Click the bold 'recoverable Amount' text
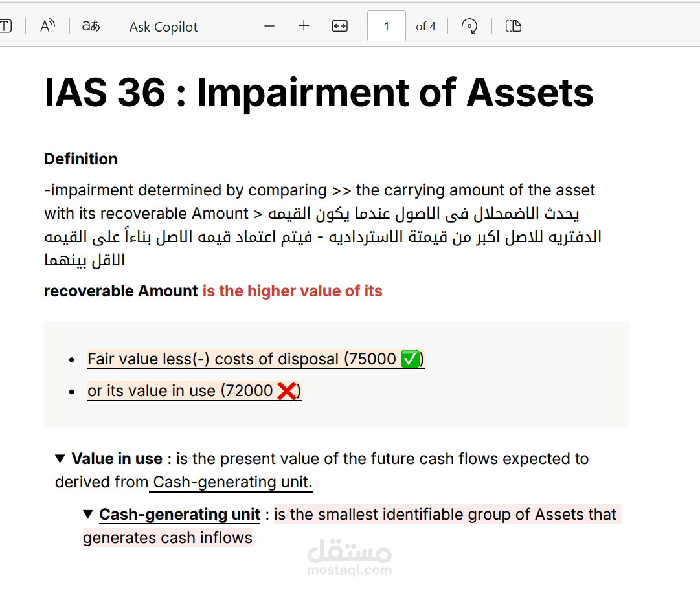 121,291
